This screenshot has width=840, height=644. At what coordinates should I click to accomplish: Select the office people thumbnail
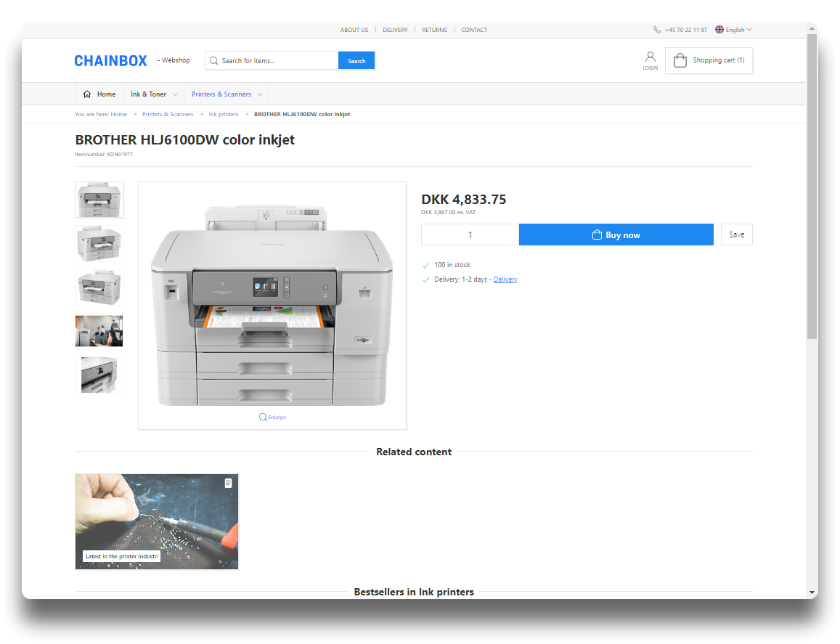[x=99, y=331]
